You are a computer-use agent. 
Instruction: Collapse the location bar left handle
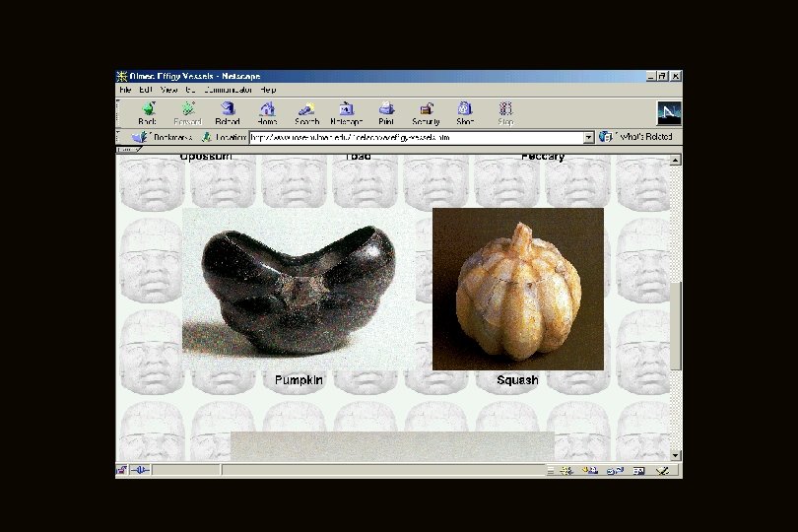pyautogui.click(x=118, y=136)
